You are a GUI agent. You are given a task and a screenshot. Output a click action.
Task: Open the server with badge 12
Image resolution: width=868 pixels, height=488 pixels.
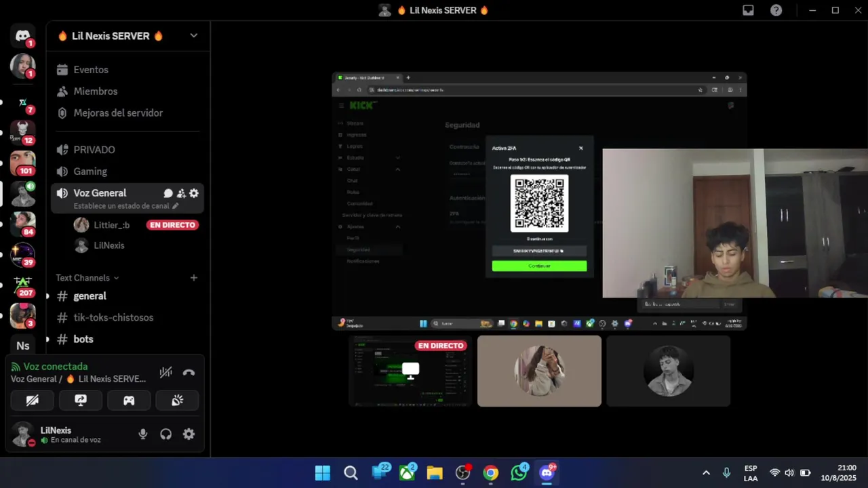[22, 132]
